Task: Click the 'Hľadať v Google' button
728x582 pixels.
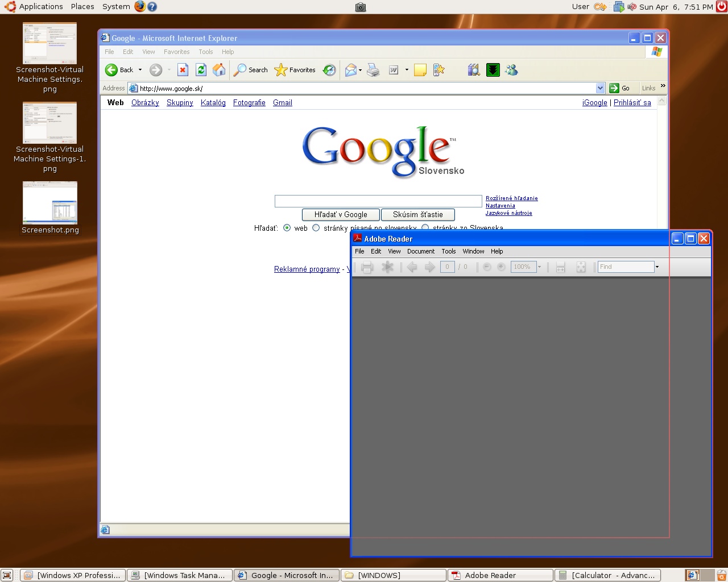Action: point(341,215)
